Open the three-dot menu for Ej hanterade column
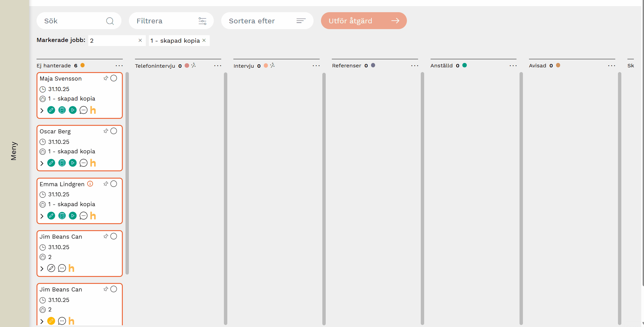This screenshot has height=327, width=644. pyautogui.click(x=119, y=66)
